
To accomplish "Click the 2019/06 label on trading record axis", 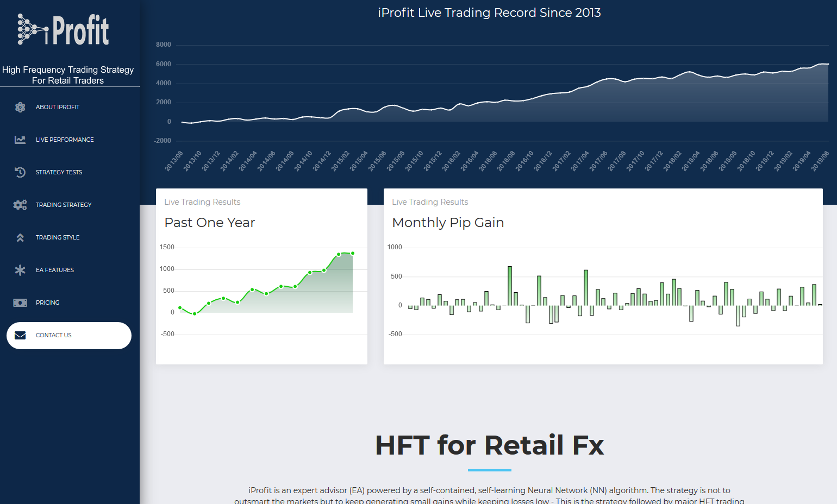I will click(820, 161).
